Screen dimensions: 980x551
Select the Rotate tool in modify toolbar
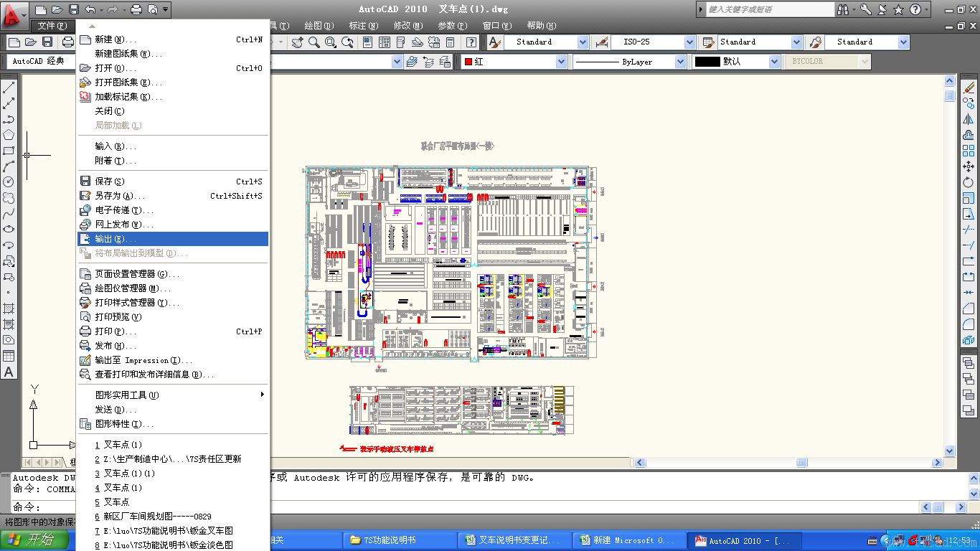(969, 182)
